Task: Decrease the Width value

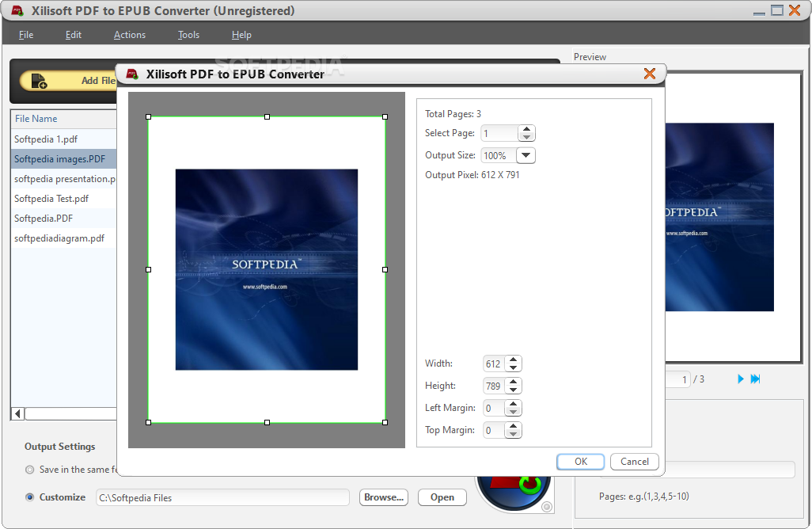Action: point(513,367)
